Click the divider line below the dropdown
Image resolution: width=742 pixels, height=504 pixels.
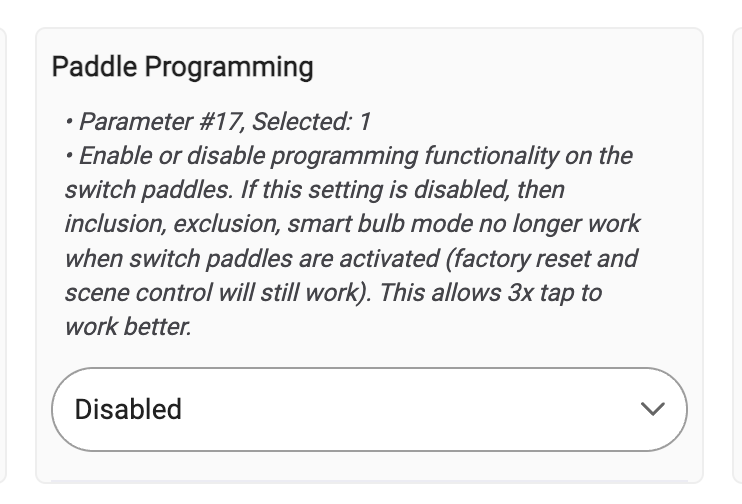pos(369,481)
